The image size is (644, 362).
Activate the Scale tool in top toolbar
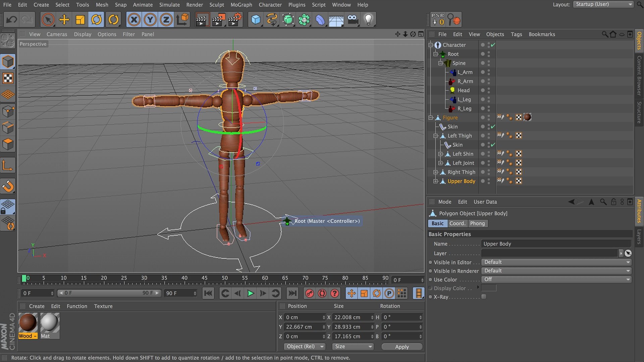click(80, 20)
